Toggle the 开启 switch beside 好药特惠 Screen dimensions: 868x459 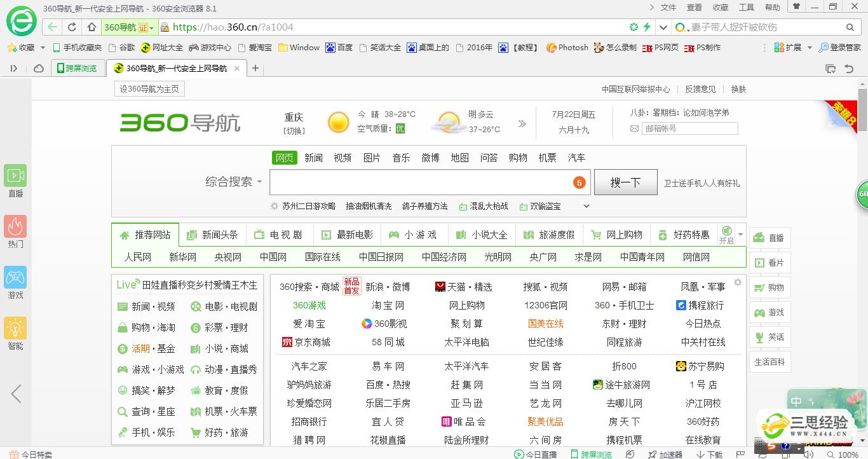[x=726, y=234]
